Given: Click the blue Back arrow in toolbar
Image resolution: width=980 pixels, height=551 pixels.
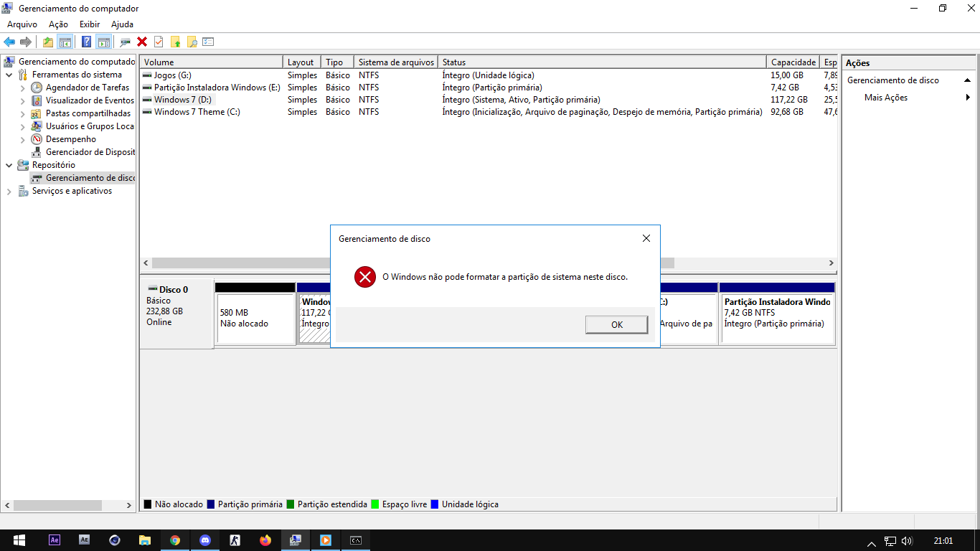Looking at the screenshot, I should tap(9, 42).
